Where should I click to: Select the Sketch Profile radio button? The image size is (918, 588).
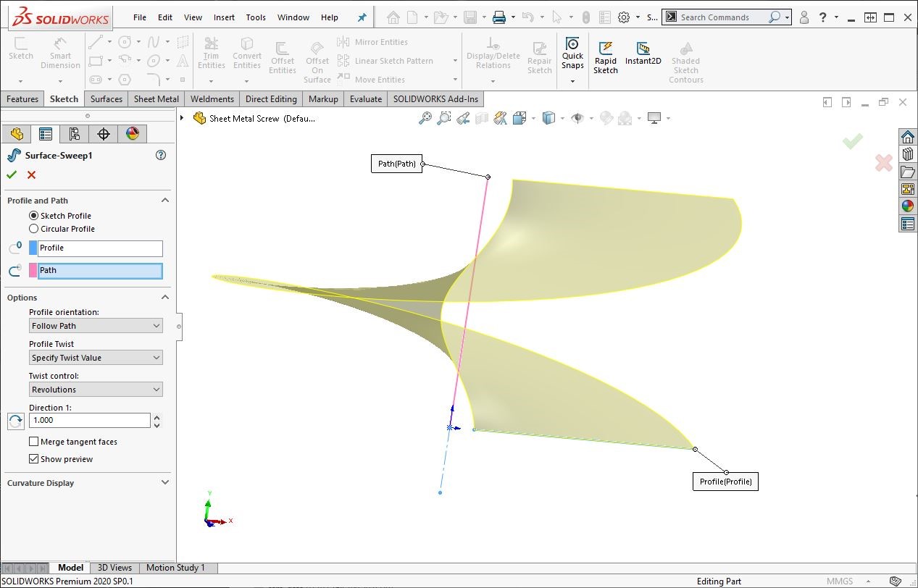coord(33,216)
